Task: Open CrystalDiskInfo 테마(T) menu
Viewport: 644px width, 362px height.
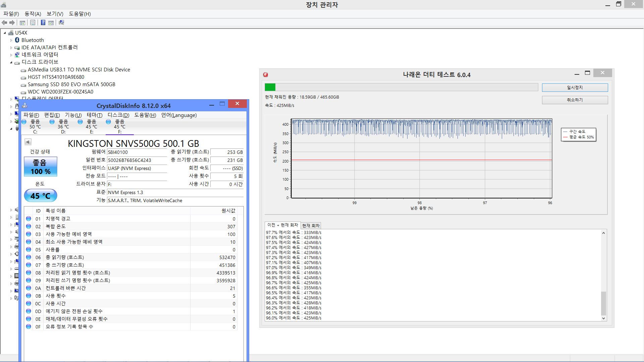Action: click(x=95, y=115)
